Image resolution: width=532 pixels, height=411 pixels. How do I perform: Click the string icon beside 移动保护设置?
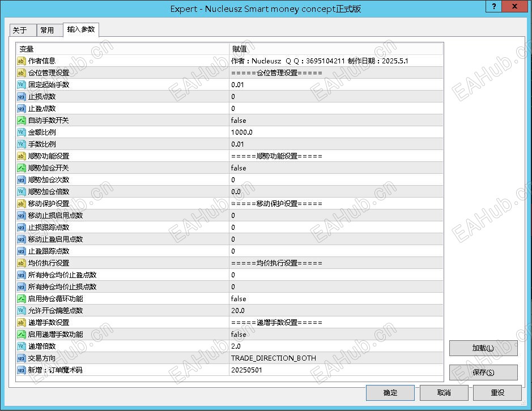coord(21,203)
